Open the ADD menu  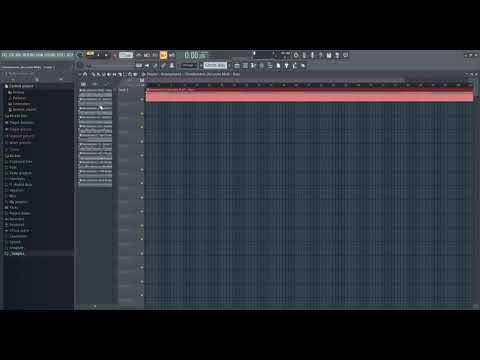(x=18, y=55)
